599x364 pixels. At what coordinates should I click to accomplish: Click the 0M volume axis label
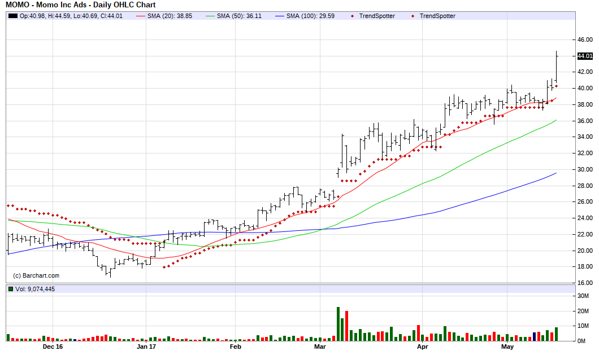click(x=581, y=341)
